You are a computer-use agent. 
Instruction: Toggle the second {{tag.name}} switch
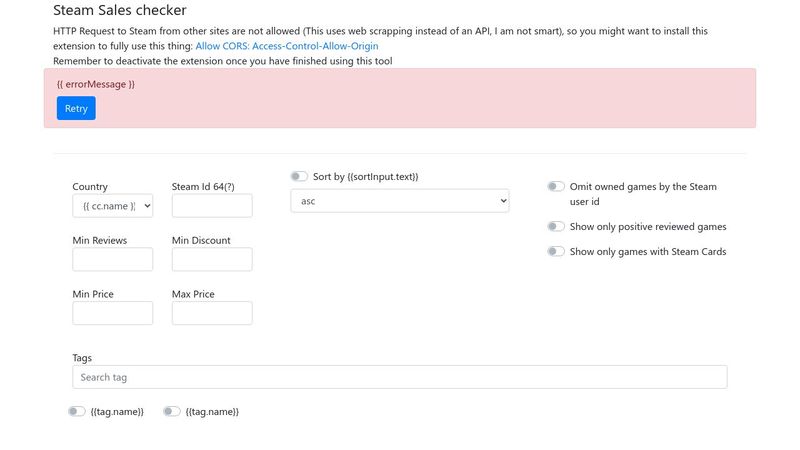[x=172, y=412]
